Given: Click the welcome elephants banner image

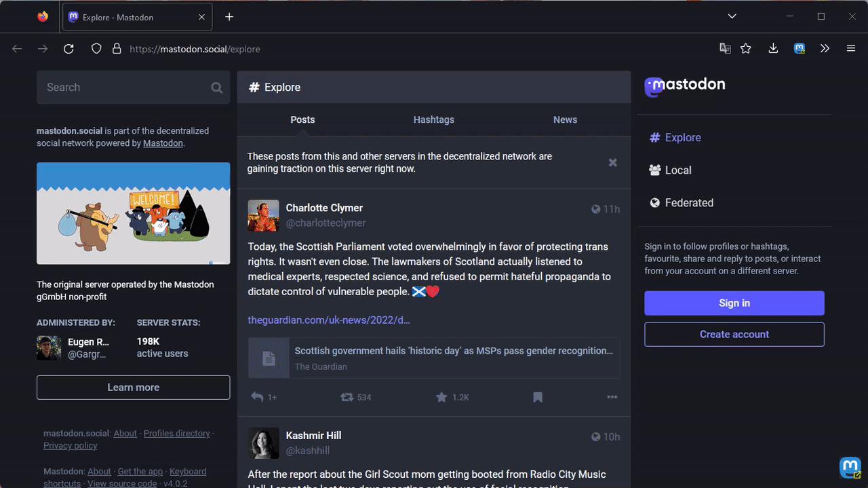Looking at the screenshot, I should coord(133,213).
